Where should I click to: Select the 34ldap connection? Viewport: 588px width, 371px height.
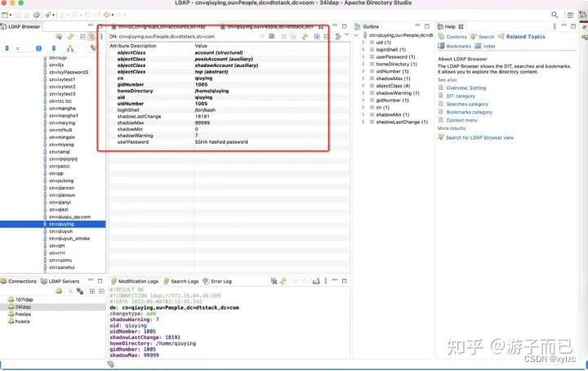[52, 307]
